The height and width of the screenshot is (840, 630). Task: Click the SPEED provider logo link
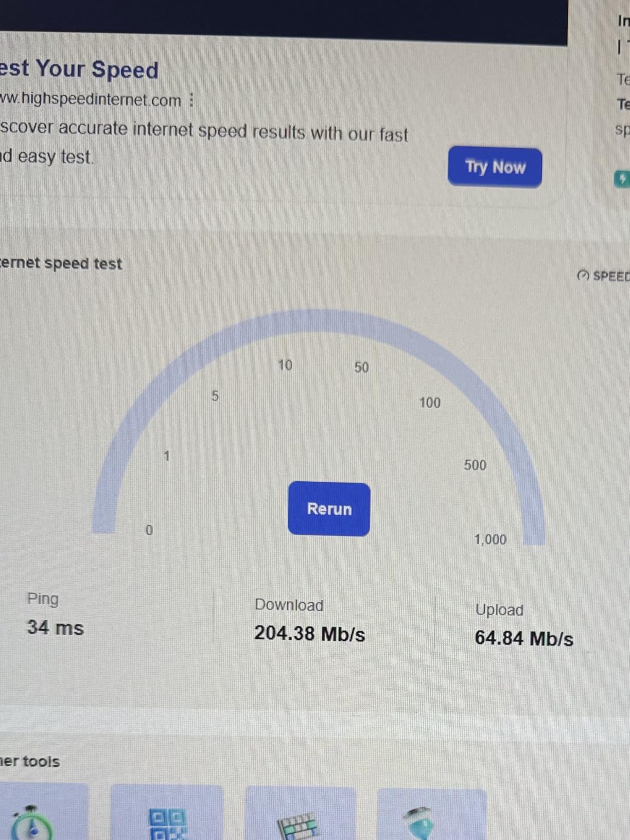click(x=603, y=276)
